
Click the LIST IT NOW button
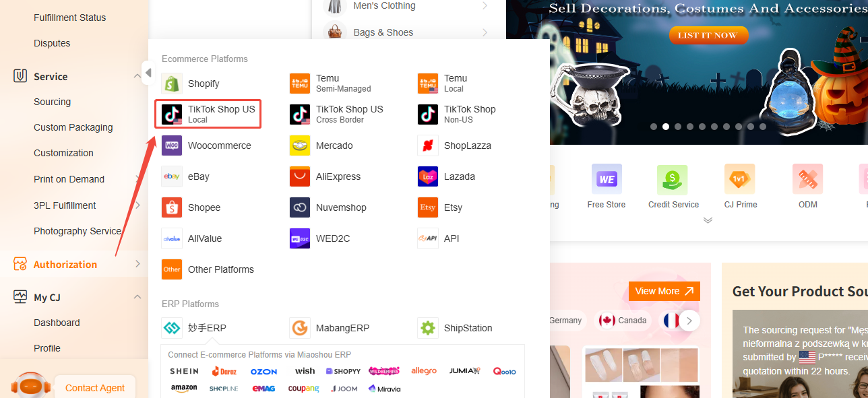[708, 35]
